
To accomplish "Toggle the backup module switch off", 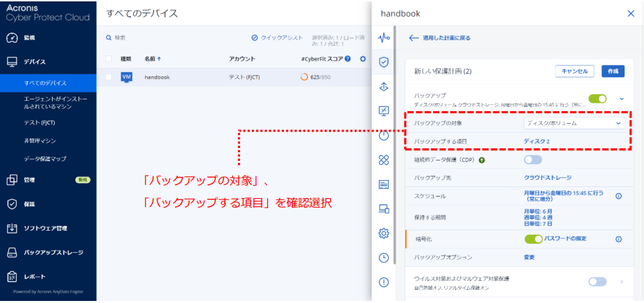I will coord(598,99).
